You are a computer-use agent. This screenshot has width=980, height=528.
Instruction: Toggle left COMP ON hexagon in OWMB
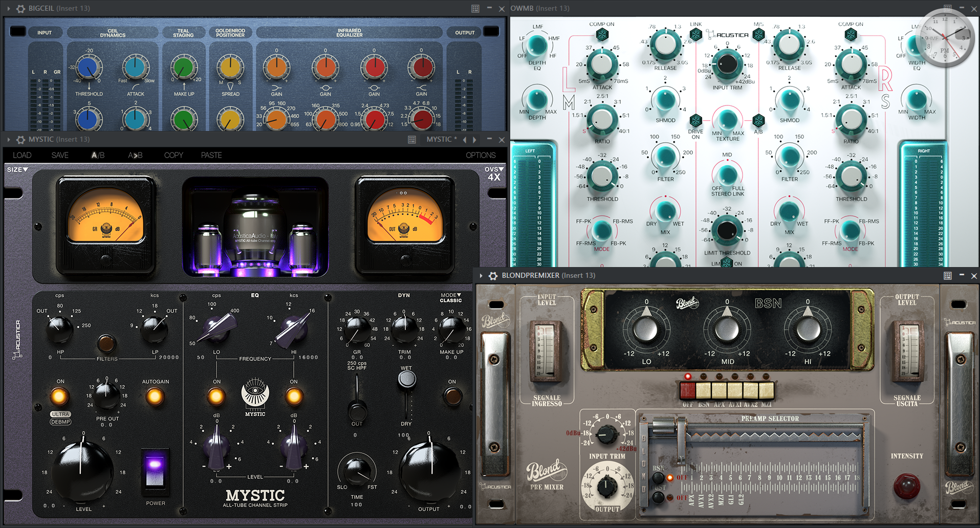(x=602, y=35)
